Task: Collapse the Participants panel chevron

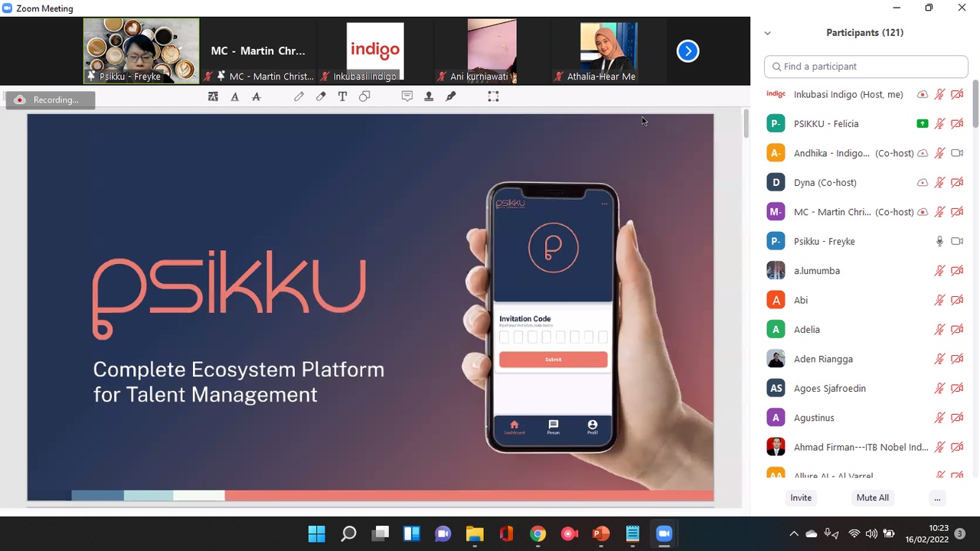Action: pyautogui.click(x=768, y=33)
